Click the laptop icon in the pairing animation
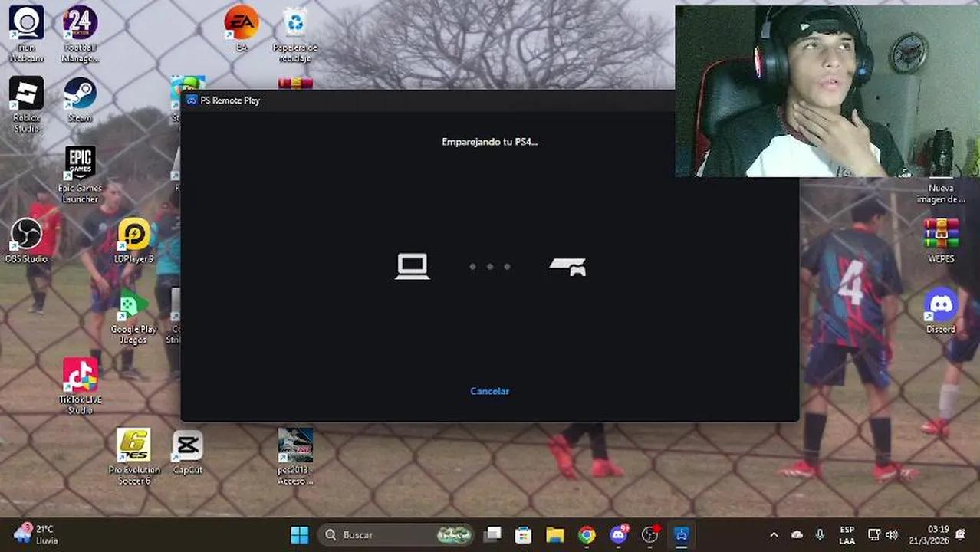Screen dimensions: 980x552 tap(412, 266)
